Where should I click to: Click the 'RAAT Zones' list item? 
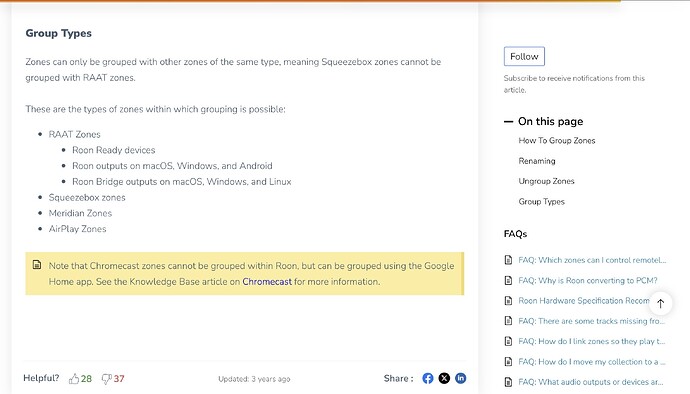pos(74,134)
